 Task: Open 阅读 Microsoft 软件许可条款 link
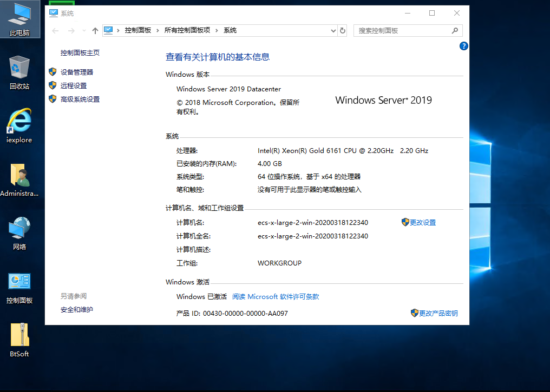pos(276,297)
